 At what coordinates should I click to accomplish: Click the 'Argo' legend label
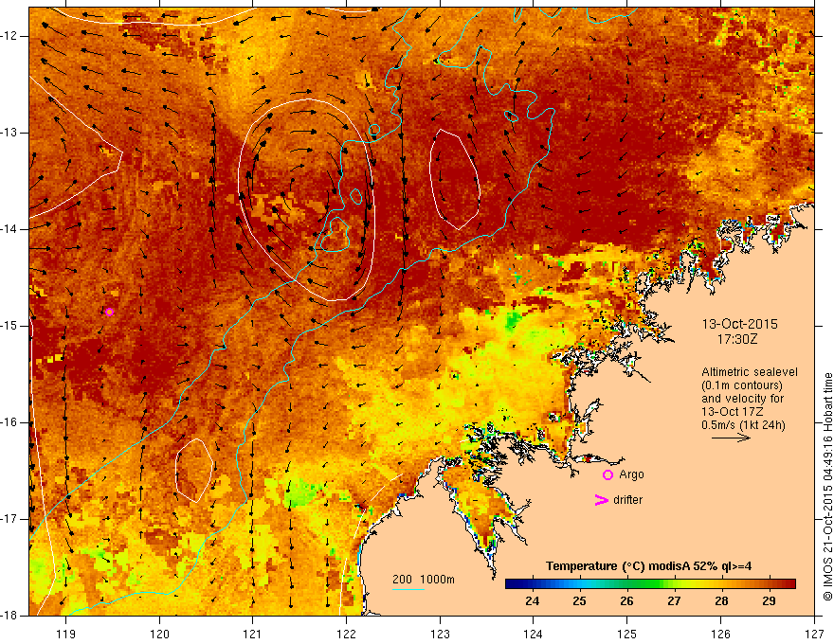[x=631, y=474]
